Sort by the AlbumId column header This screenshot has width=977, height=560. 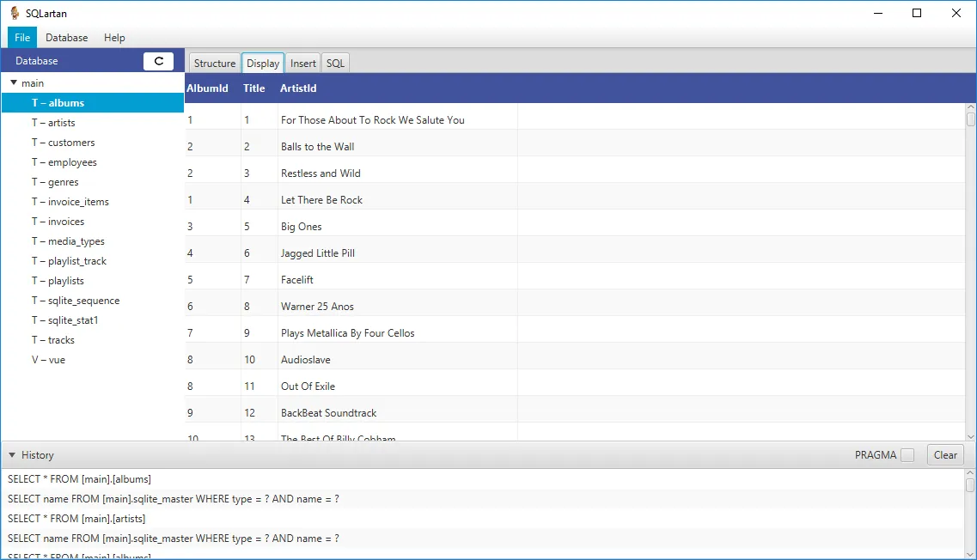tap(207, 88)
